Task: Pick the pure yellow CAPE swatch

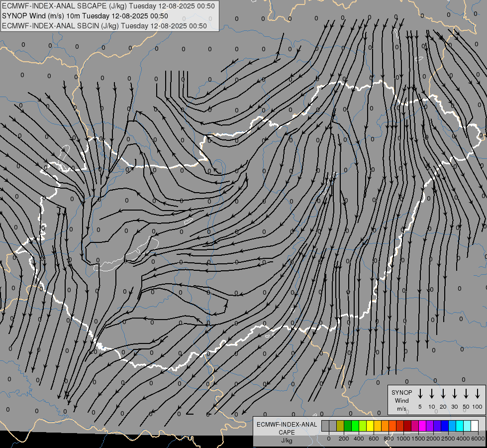Action: 370,426
